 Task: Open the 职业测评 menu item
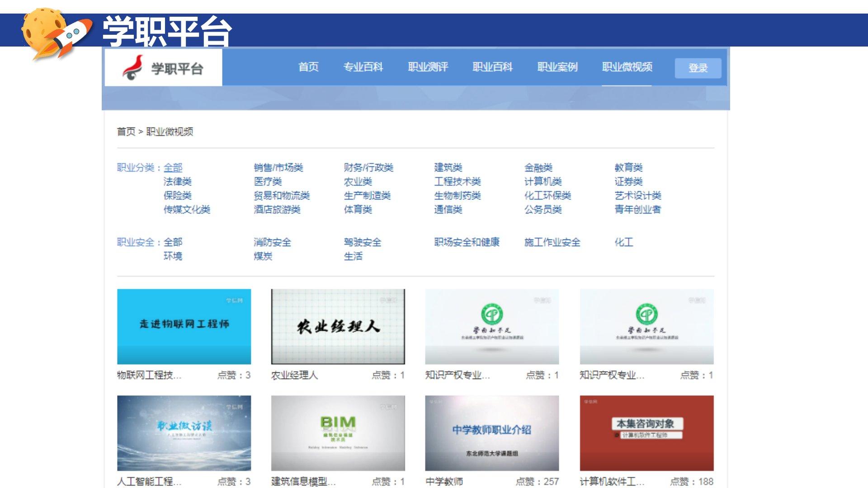(x=428, y=67)
